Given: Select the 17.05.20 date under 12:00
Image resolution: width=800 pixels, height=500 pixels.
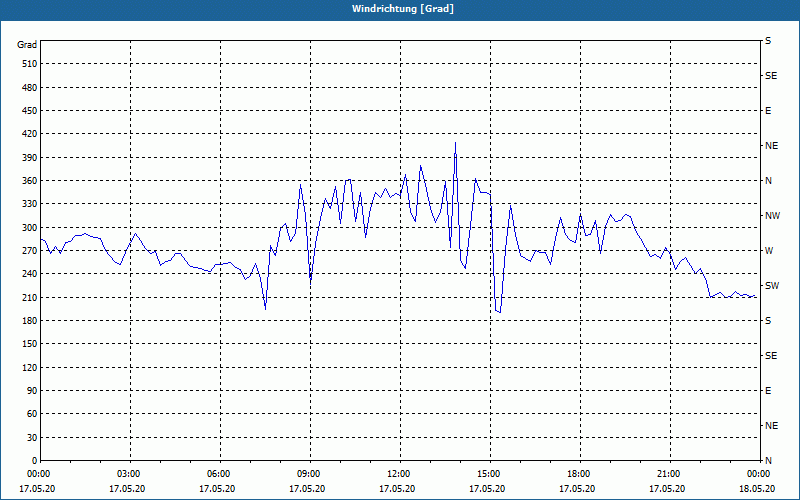Looking at the screenshot, I should coord(397,489).
